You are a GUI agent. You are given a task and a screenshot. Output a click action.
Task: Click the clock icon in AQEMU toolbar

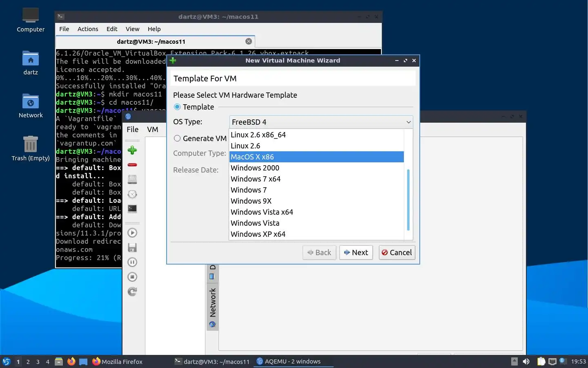click(132, 194)
